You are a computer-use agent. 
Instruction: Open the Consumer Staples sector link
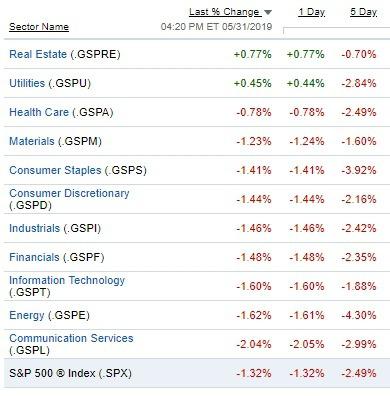click(x=55, y=170)
